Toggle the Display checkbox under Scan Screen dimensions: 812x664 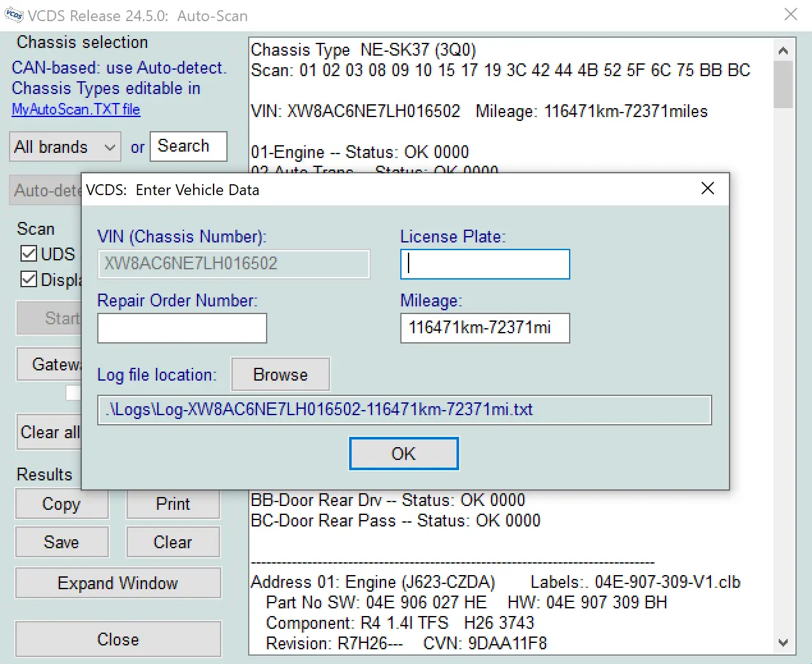(29, 280)
